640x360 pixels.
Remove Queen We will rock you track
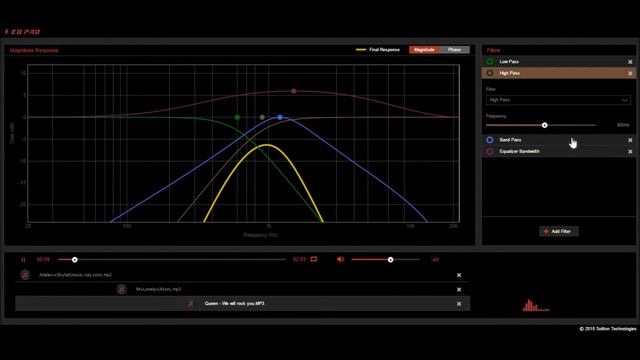point(459,304)
